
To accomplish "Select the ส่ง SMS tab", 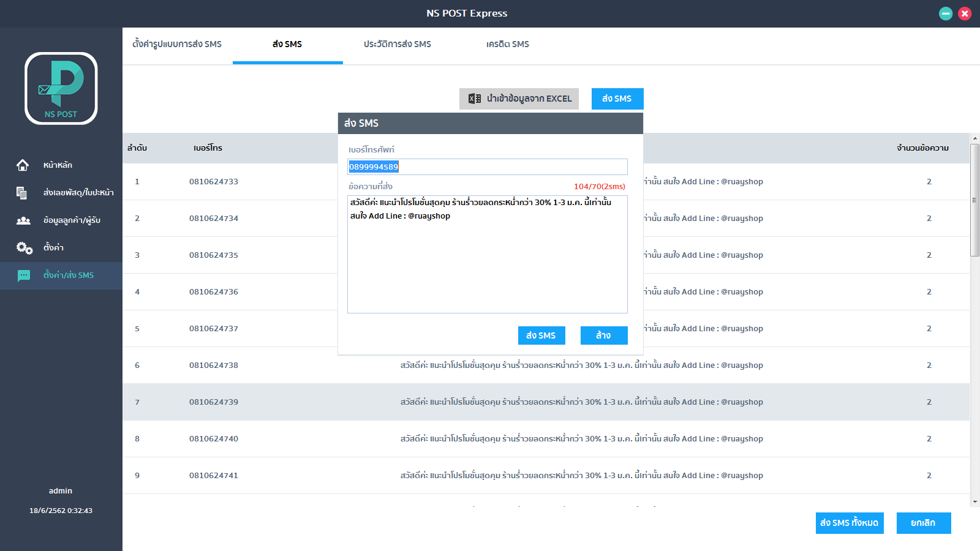I will (x=287, y=44).
